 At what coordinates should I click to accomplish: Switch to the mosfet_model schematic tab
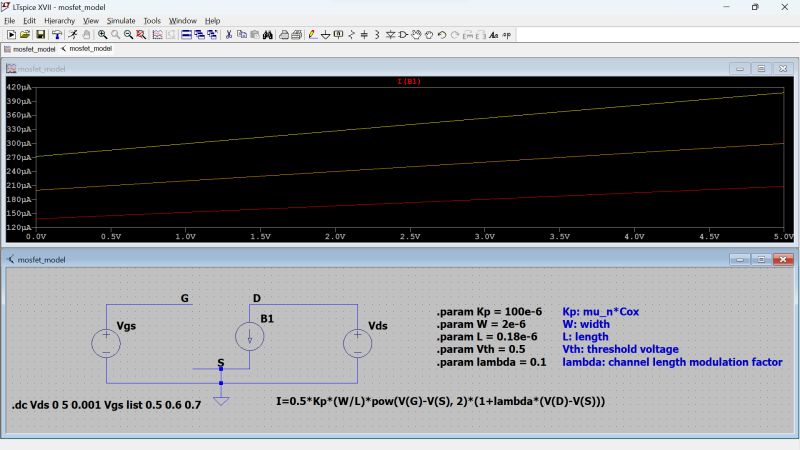86,49
